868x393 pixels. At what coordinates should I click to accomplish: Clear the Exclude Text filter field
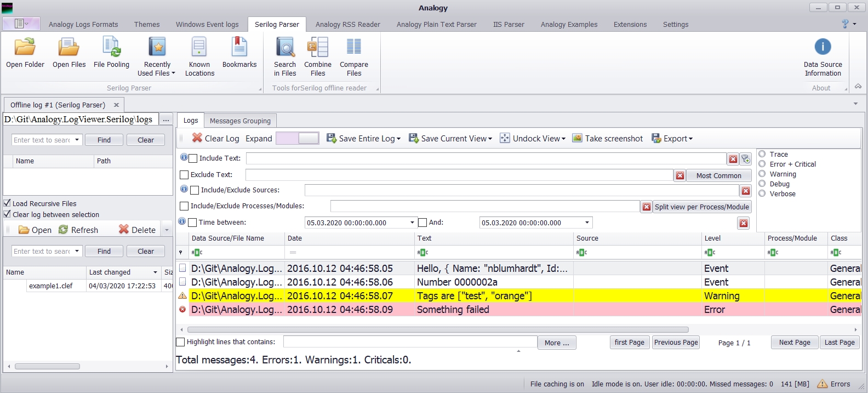(x=680, y=175)
